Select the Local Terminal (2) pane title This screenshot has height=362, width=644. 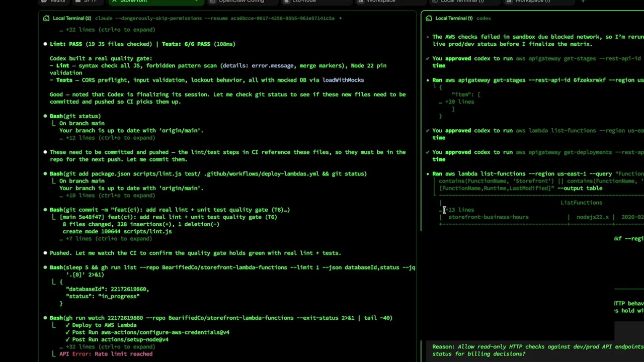click(72, 18)
